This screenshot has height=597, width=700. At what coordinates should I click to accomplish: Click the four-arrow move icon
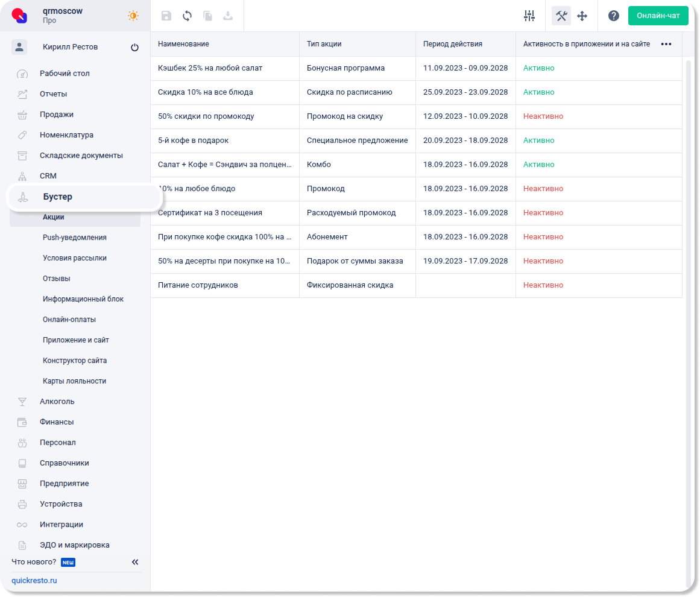pos(582,16)
